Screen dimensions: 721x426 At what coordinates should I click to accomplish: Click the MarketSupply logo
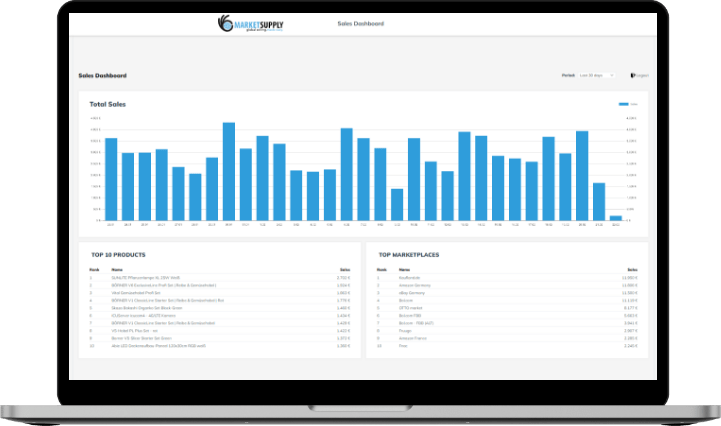(x=251, y=23)
